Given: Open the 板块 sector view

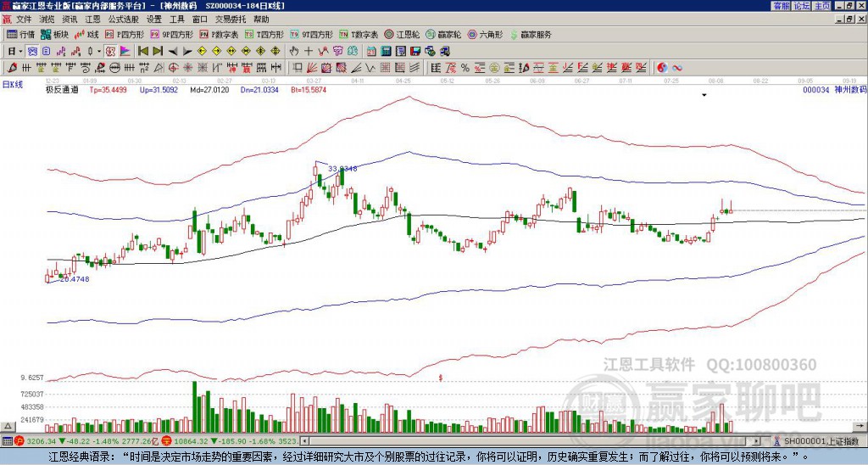Looking at the screenshot, I should point(55,34).
